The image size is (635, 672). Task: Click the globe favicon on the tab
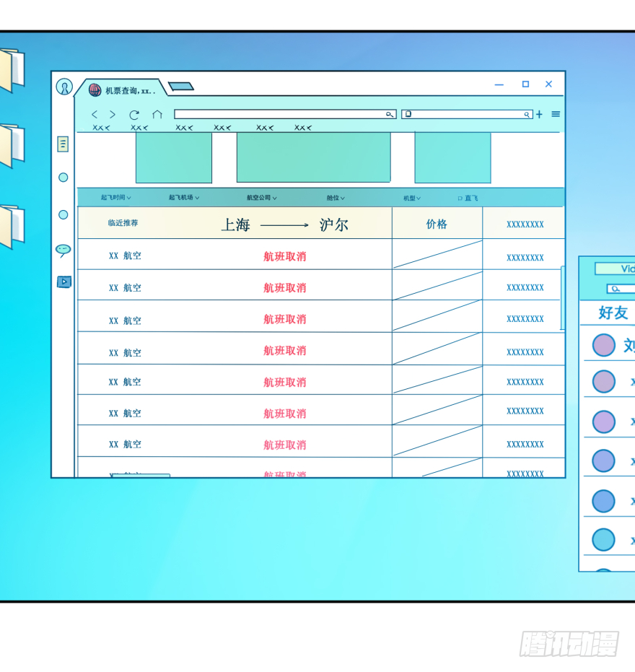point(95,90)
